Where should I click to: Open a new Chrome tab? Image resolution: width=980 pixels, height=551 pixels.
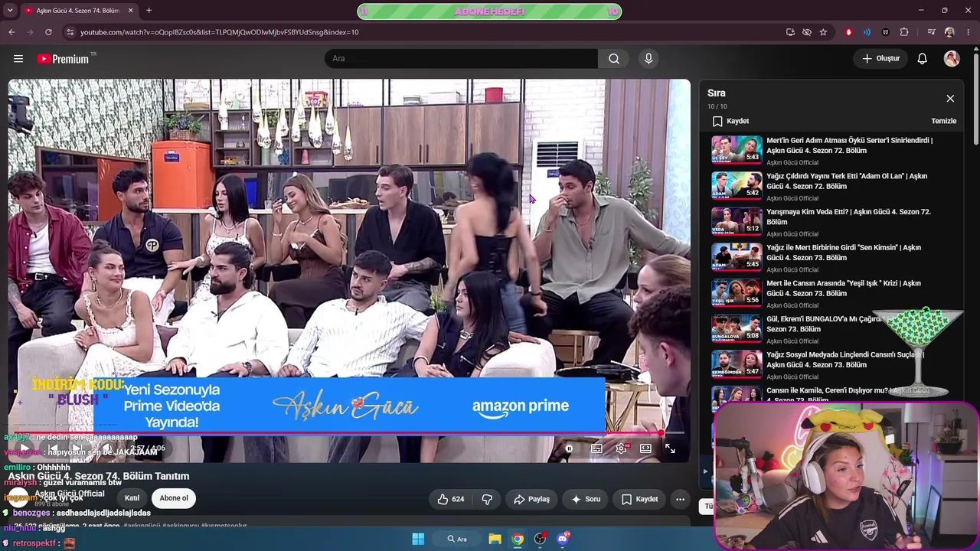149,11
